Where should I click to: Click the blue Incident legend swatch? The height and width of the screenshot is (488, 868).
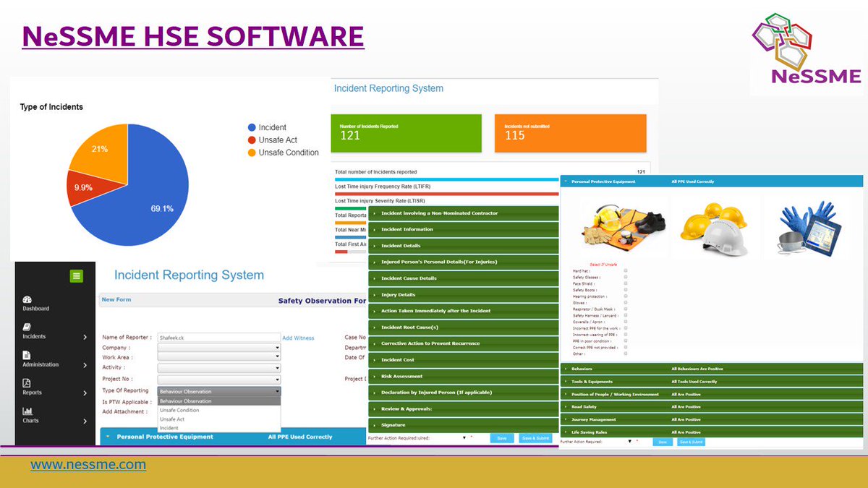pos(252,127)
